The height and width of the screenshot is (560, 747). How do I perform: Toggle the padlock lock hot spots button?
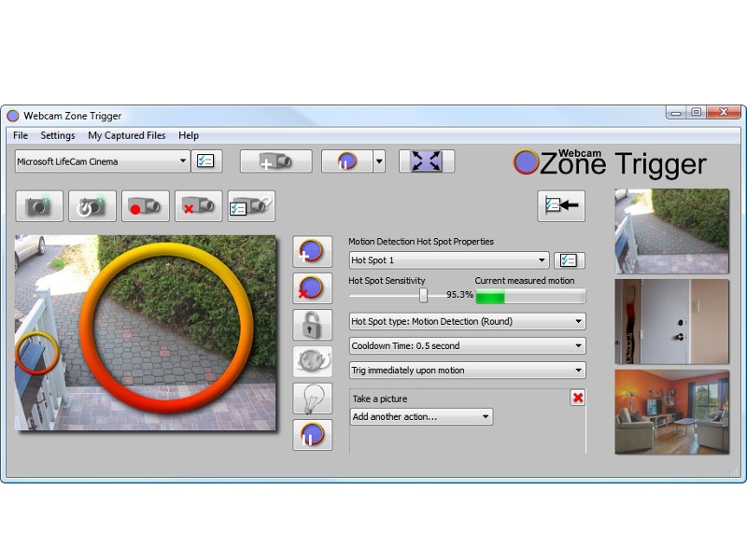pyautogui.click(x=312, y=325)
